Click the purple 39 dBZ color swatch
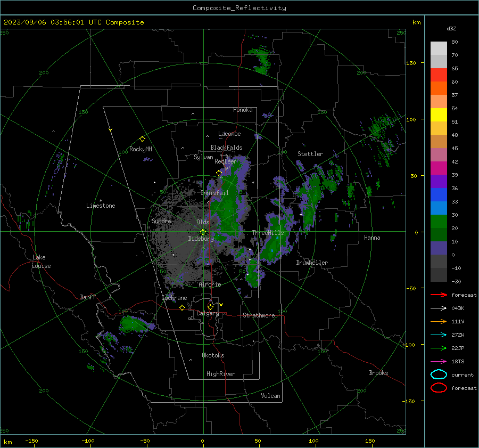The image size is (479, 448). 439,181
